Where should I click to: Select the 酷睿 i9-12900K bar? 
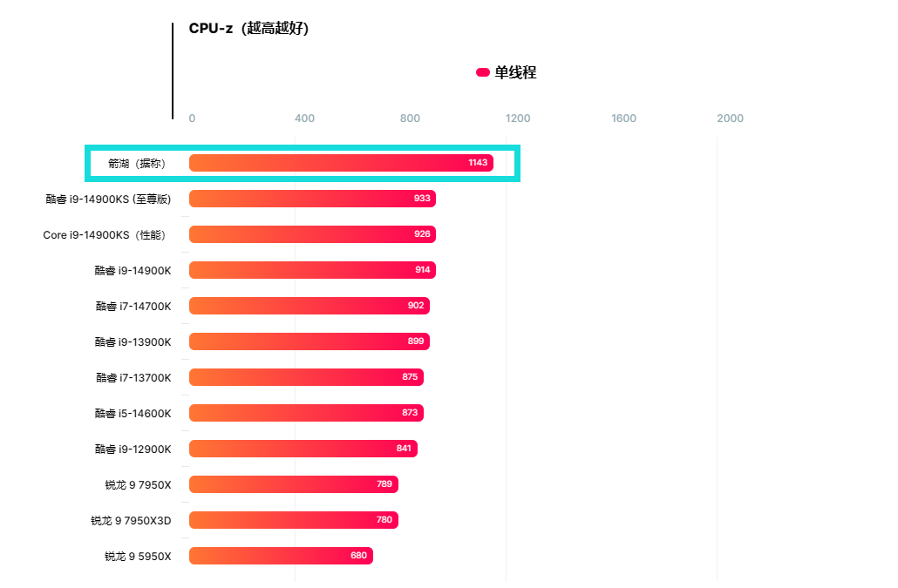[x=303, y=449]
